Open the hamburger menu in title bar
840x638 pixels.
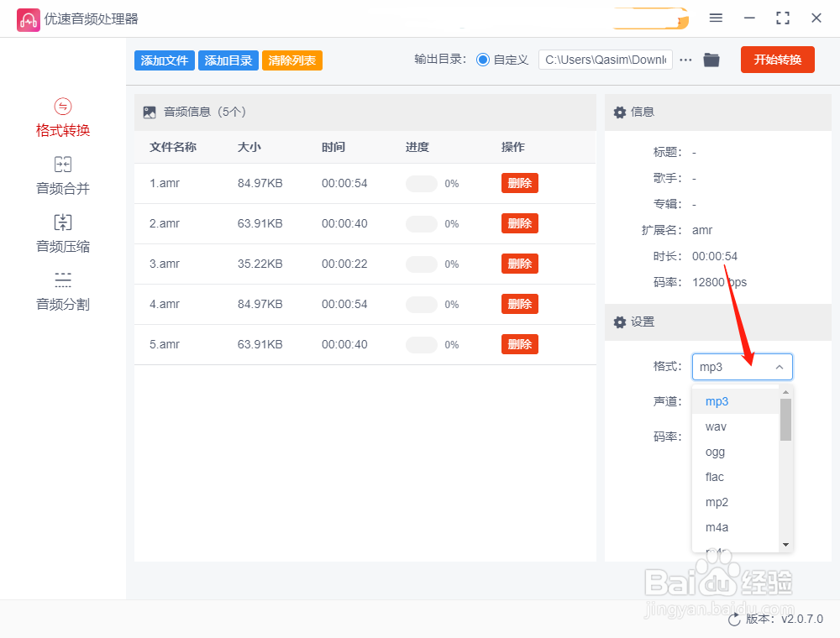pos(717,18)
